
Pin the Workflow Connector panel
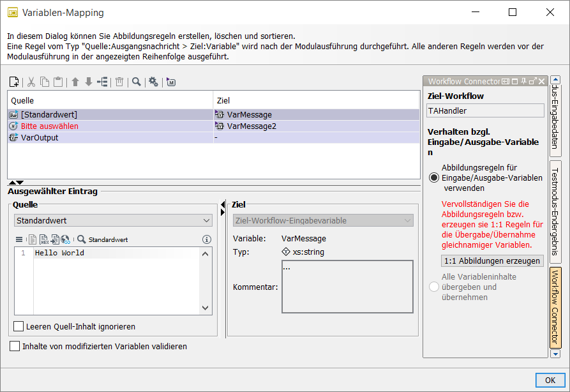point(523,81)
